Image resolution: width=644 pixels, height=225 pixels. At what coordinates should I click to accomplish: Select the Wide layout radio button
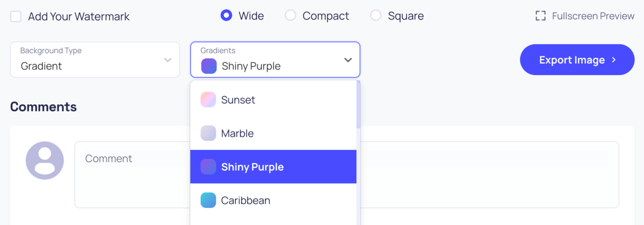pos(226,16)
